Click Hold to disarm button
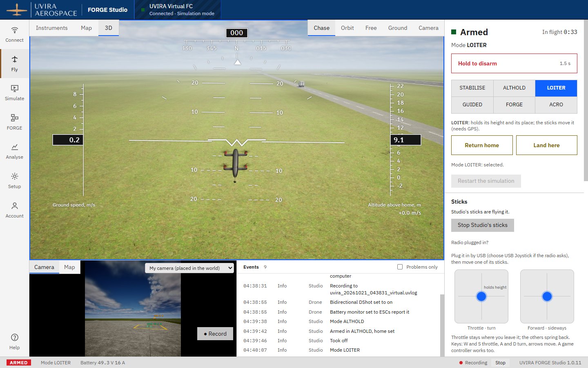The image size is (588, 368). [514, 63]
